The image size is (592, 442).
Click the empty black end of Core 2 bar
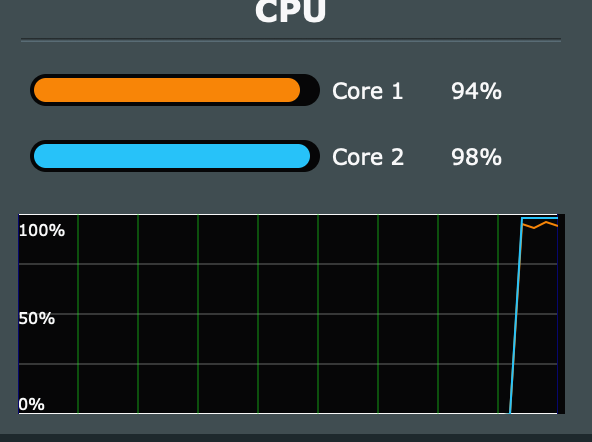[315, 156]
